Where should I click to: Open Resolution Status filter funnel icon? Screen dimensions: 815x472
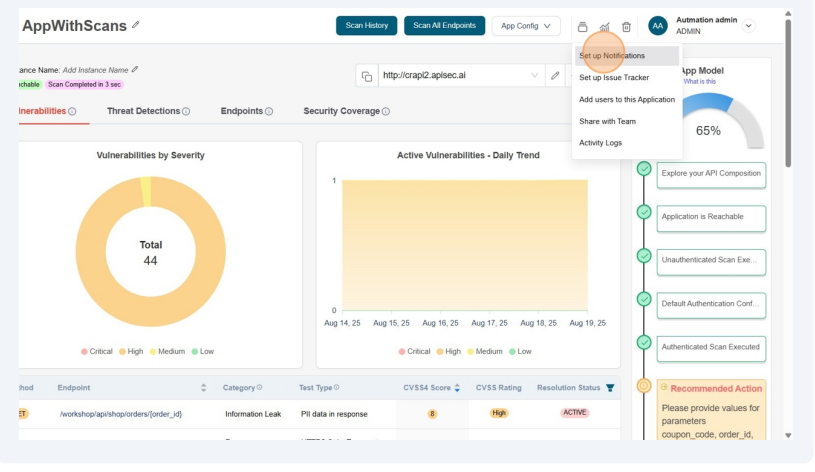tap(610, 388)
